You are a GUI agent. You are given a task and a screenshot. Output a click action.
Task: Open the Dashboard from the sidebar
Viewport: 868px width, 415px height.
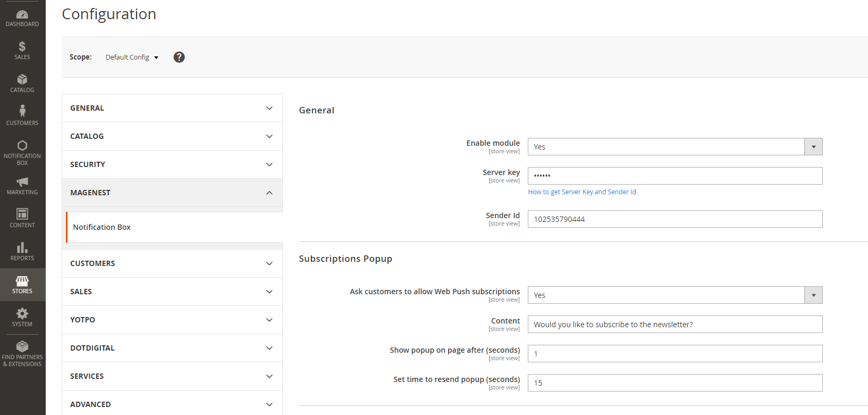(x=22, y=18)
